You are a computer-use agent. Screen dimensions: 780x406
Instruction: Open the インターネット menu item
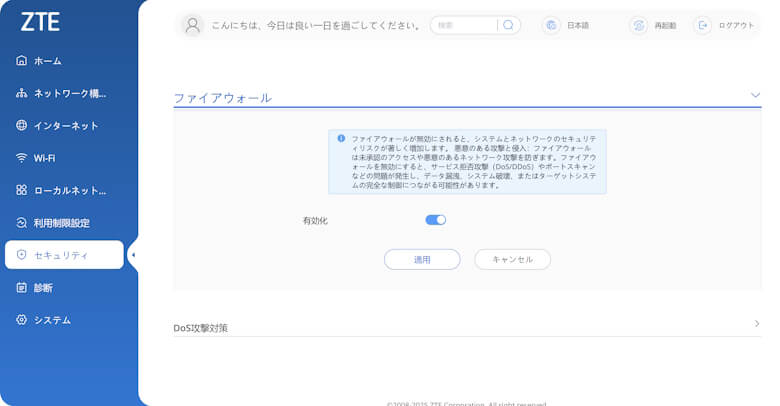click(65, 126)
